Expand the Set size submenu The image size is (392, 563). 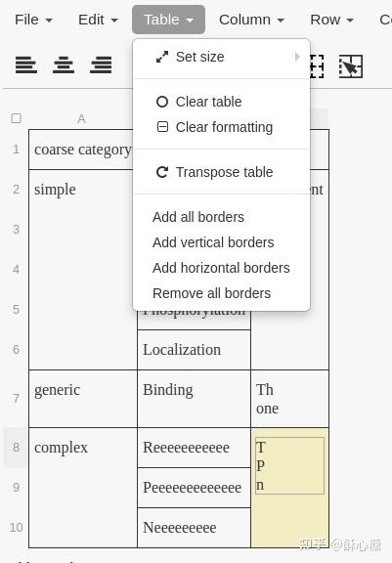[x=222, y=57]
